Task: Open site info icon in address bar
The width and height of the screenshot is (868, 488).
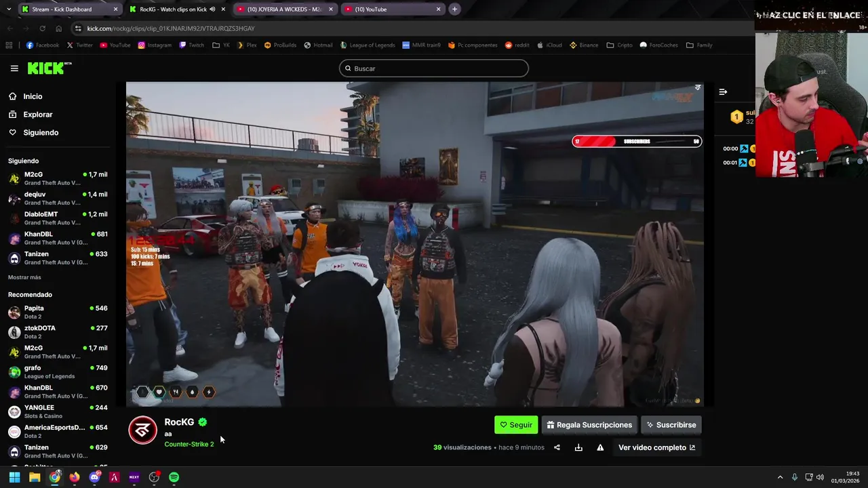Action: tap(79, 28)
